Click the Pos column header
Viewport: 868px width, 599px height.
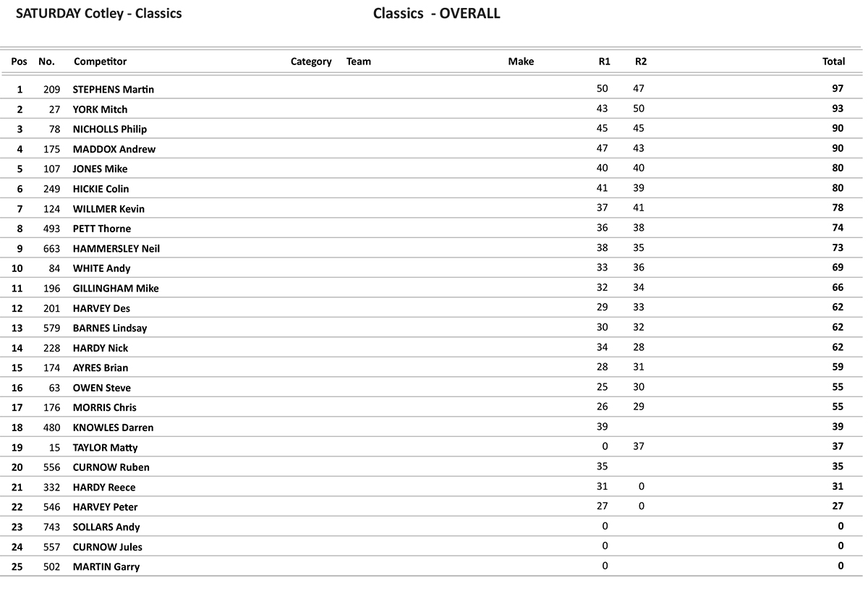tap(20, 61)
